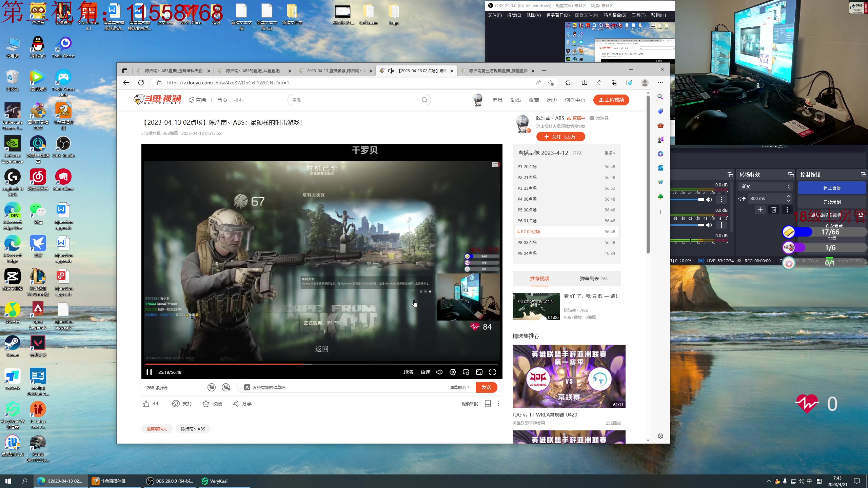This screenshot has width=868, height=488.
Task: Mute OBS first audio mixer channel
Action: (x=709, y=200)
